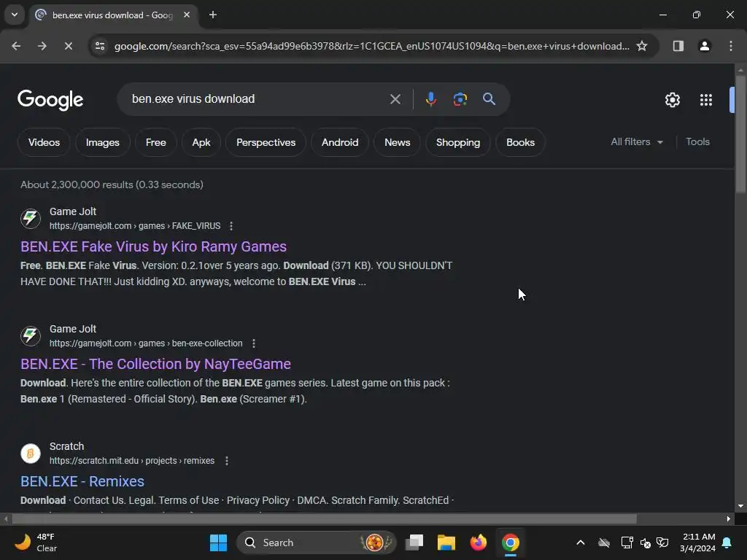This screenshot has width=747, height=560.
Task: Click the Game Jolt favicon of FAKE_VIRUS result
Action: click(31, 218)
